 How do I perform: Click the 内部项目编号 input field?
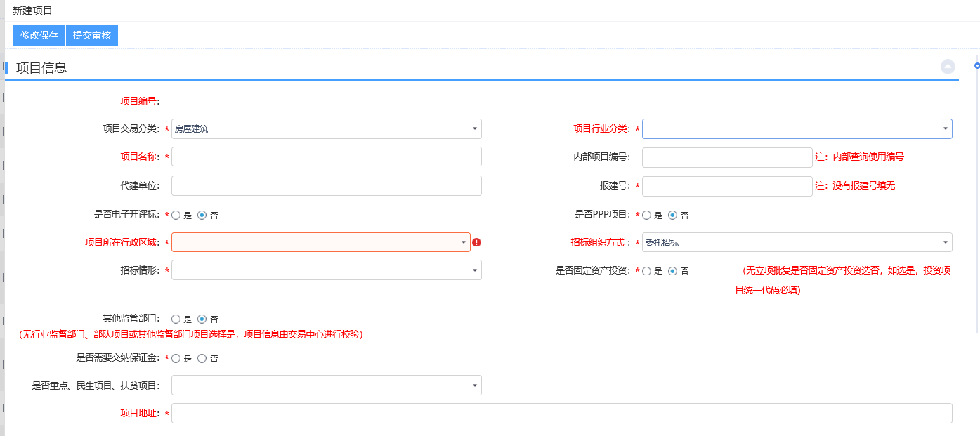point(726,157)
